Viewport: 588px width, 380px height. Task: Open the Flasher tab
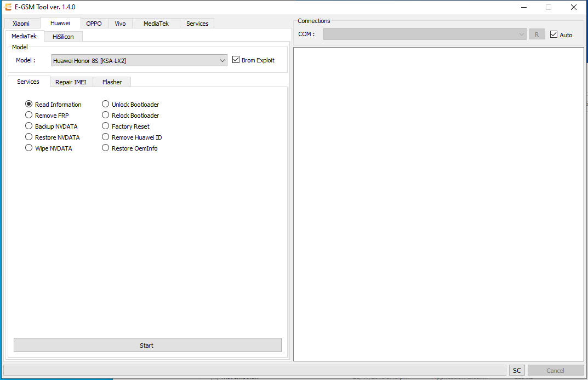(x=112, y=82)
